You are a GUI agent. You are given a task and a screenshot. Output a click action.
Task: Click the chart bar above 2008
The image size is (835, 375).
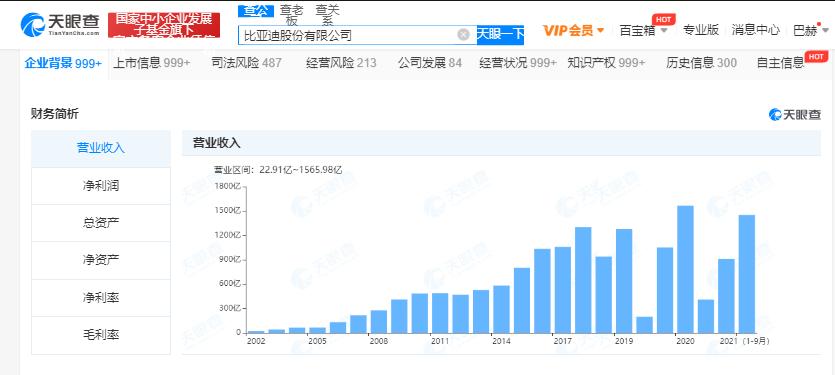(379, 322)
